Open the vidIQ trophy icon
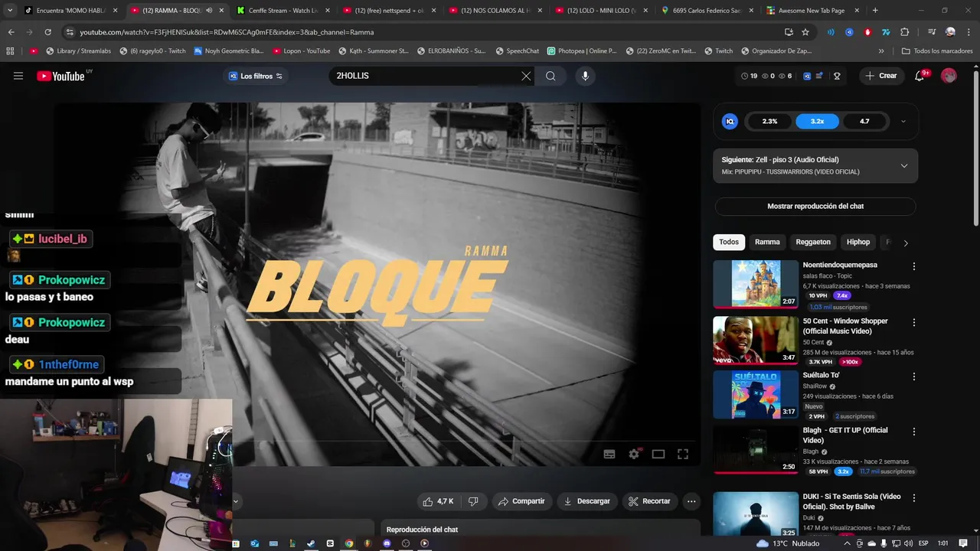 click(x=837, y=76)
